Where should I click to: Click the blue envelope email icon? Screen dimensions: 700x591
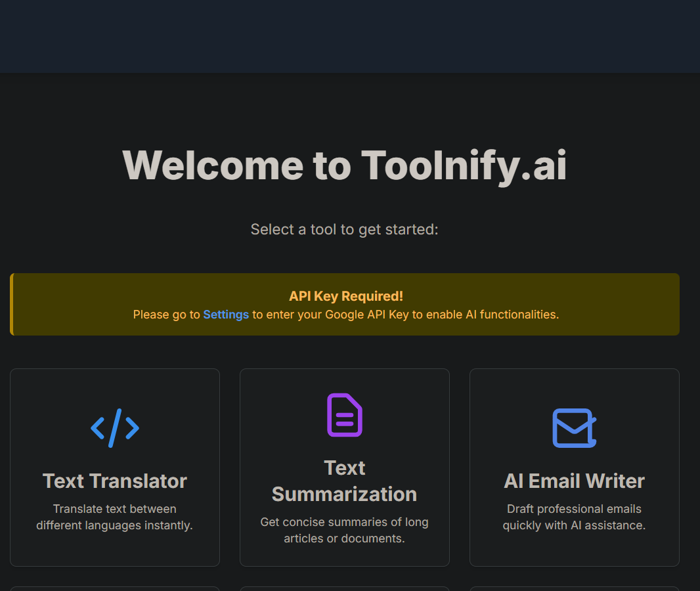(x=574, y=427)
